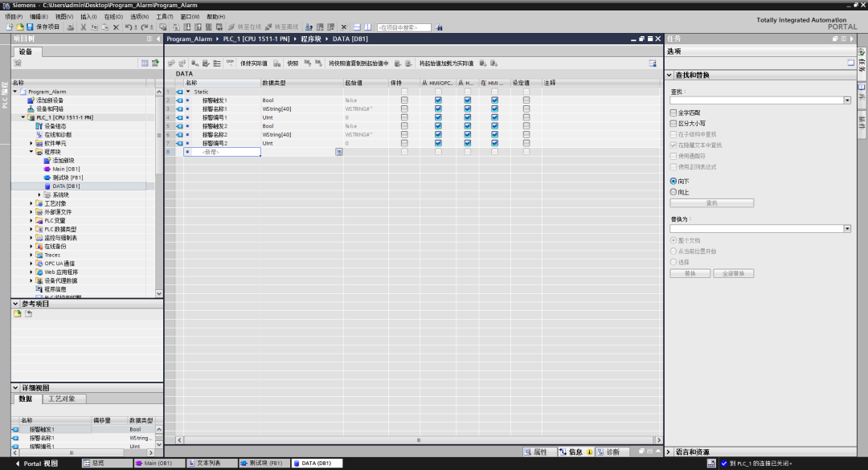Toggle setpoint checkbox for 报警编号1
The height and width of the screenshot is (470, 868).
(526, 117)
